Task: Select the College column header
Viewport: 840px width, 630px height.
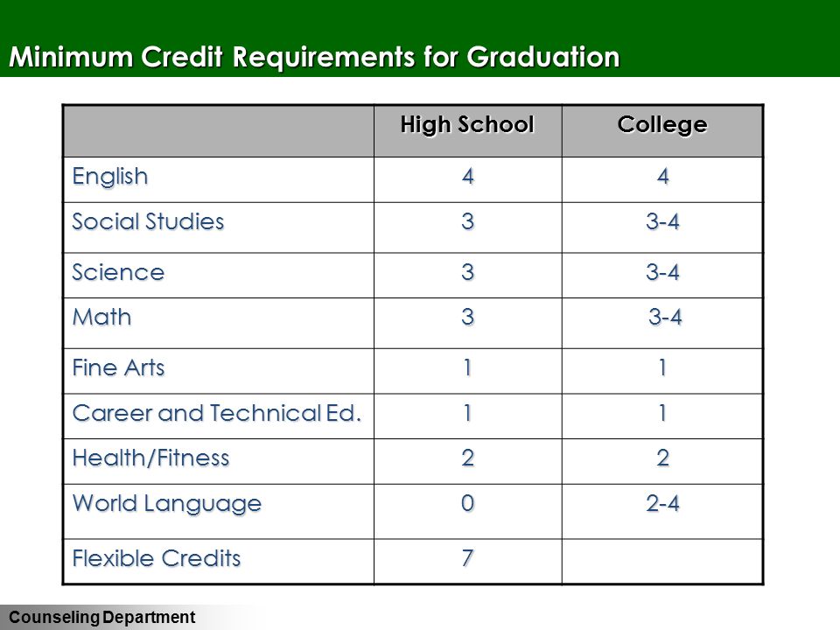Action: point(662,124)
